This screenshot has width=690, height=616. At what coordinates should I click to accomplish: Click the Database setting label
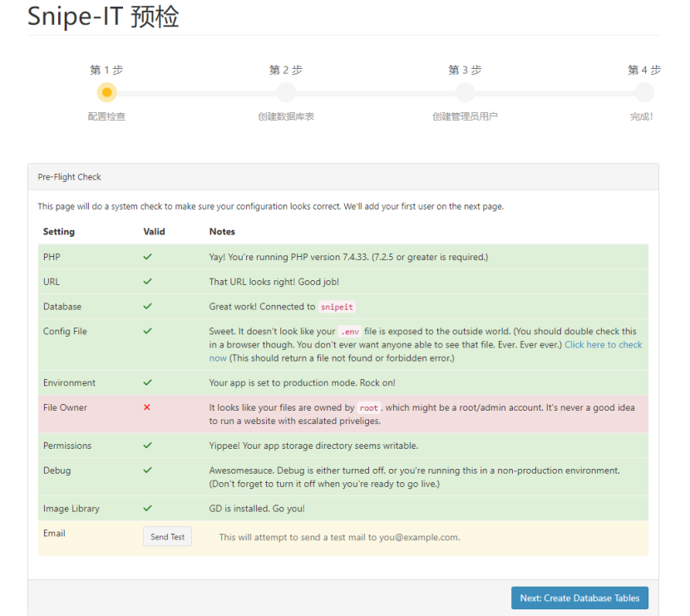(x=62, y=307)
